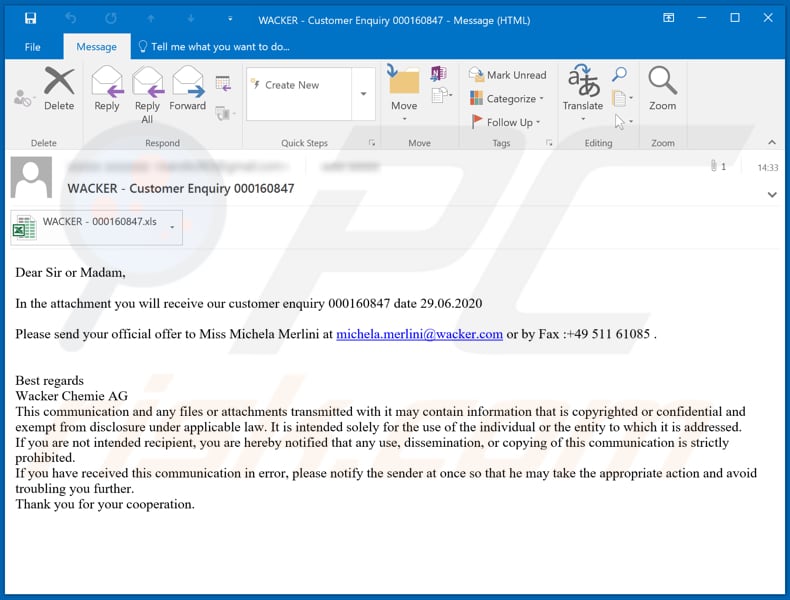Collapse the ribbon with the chevron

click(x=772, y=143)
